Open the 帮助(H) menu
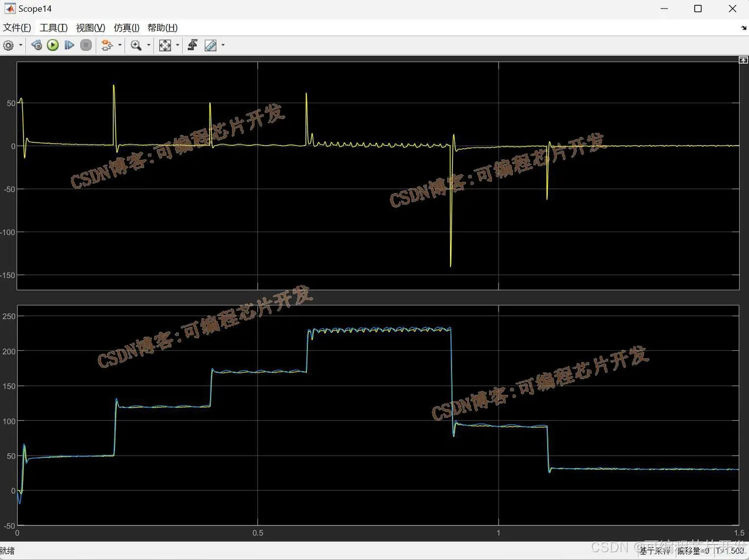The width and height of the screenshot is (749, 560). 163,28
